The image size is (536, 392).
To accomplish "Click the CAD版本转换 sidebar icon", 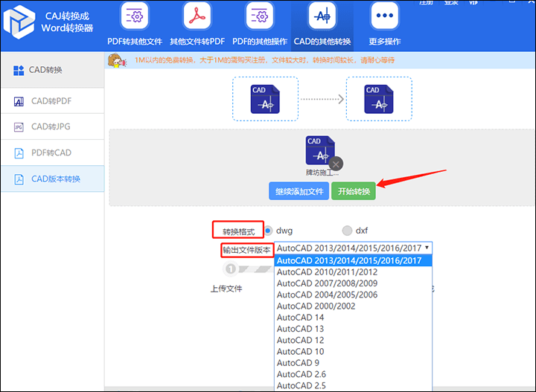I will point(19,179).
